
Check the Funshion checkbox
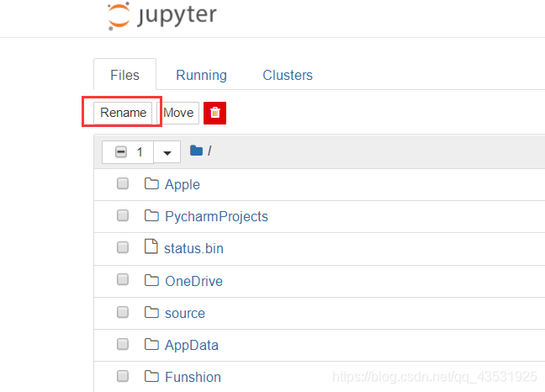point(123,376)
